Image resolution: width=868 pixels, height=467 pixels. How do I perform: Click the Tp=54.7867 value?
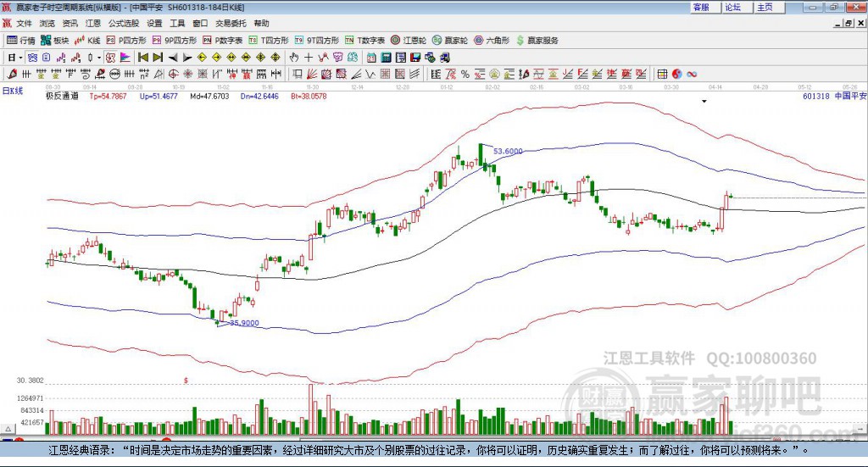click(108, 97)
